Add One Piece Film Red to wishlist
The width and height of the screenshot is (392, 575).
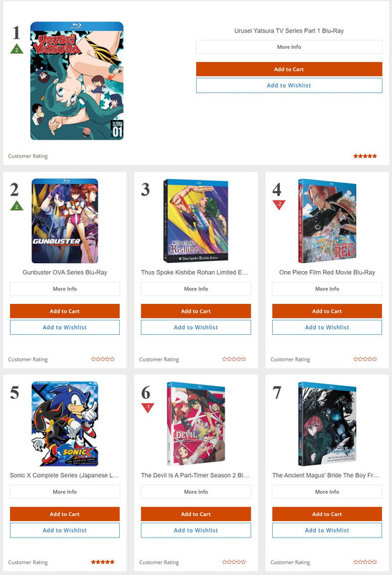click(x=327, y=328)
